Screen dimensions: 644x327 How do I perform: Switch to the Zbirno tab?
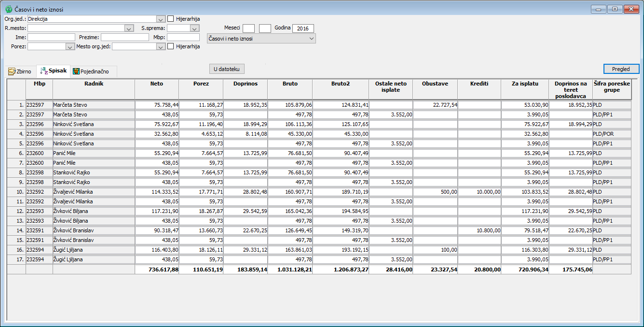[x=20, y=71]
